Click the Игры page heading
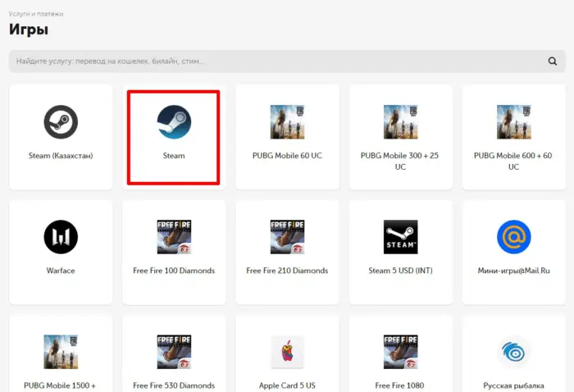 click(x=29, y=30)
